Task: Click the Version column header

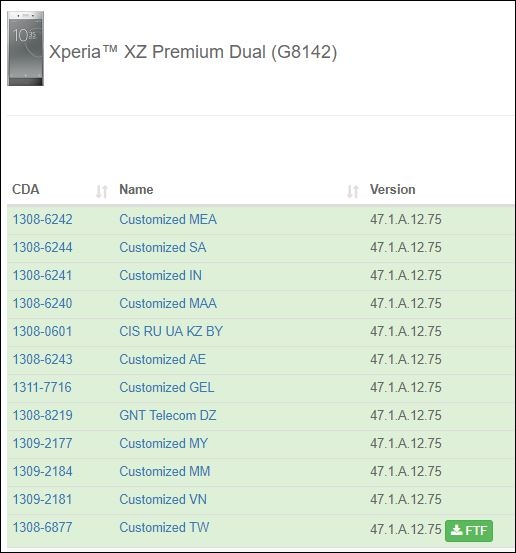Action: pyautogui.click(x=393, y=189)
